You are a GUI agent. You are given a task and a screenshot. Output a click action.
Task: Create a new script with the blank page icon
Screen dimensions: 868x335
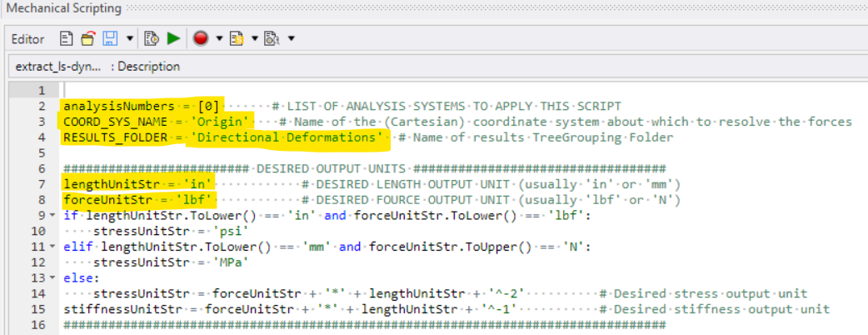(67, 39)
